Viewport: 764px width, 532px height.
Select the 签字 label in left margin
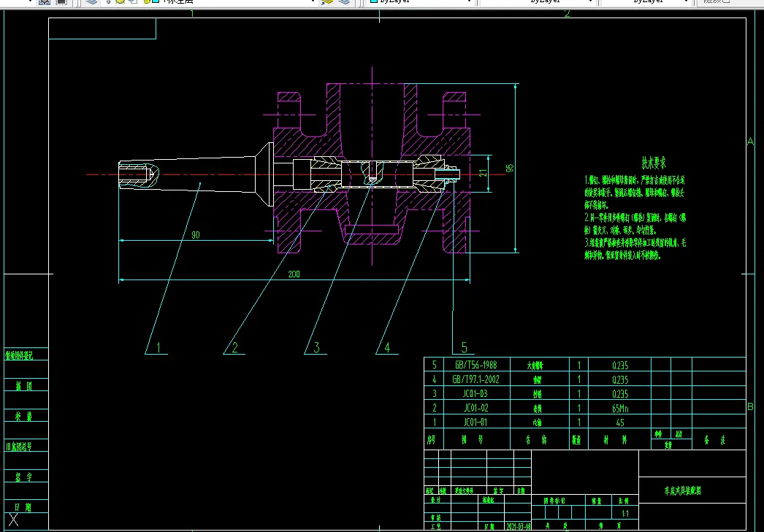click(23, 477)
